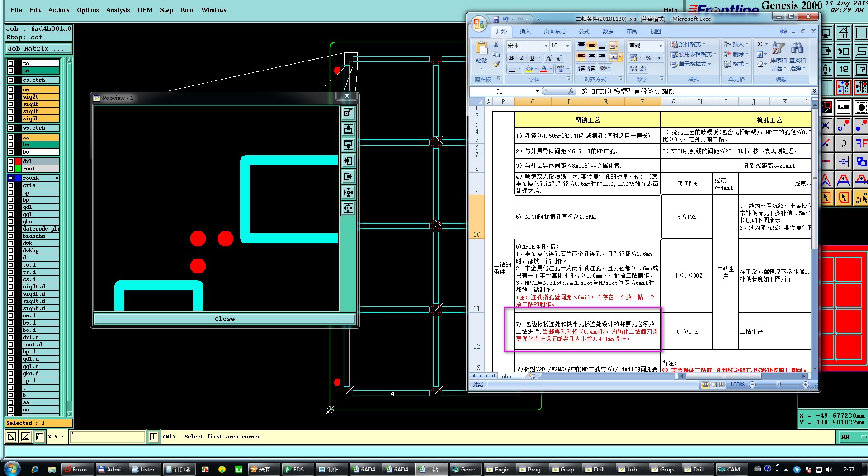
Task: Click the black octagon feature icon
Action: pos(861,107)
